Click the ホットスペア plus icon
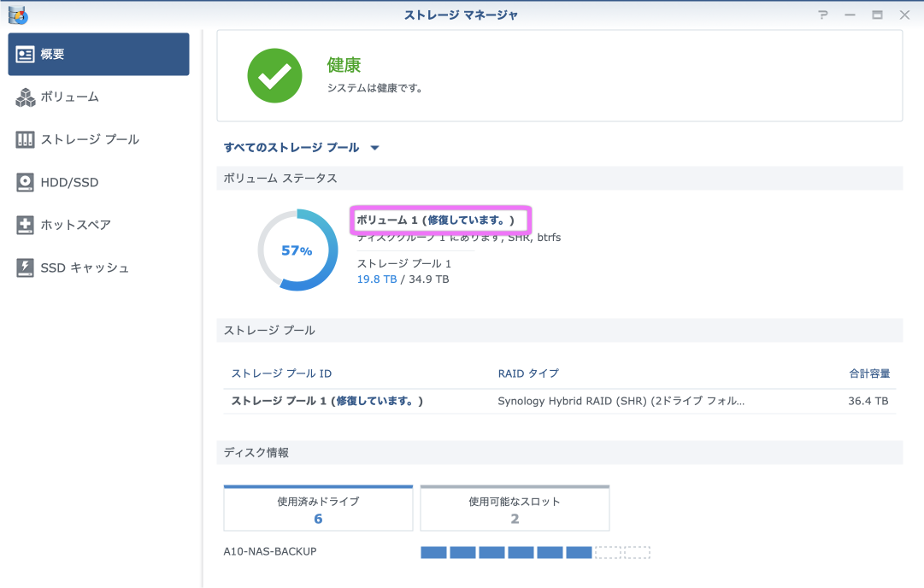The width and height of the screenshot is (924, 588). [x=26, y=225]
